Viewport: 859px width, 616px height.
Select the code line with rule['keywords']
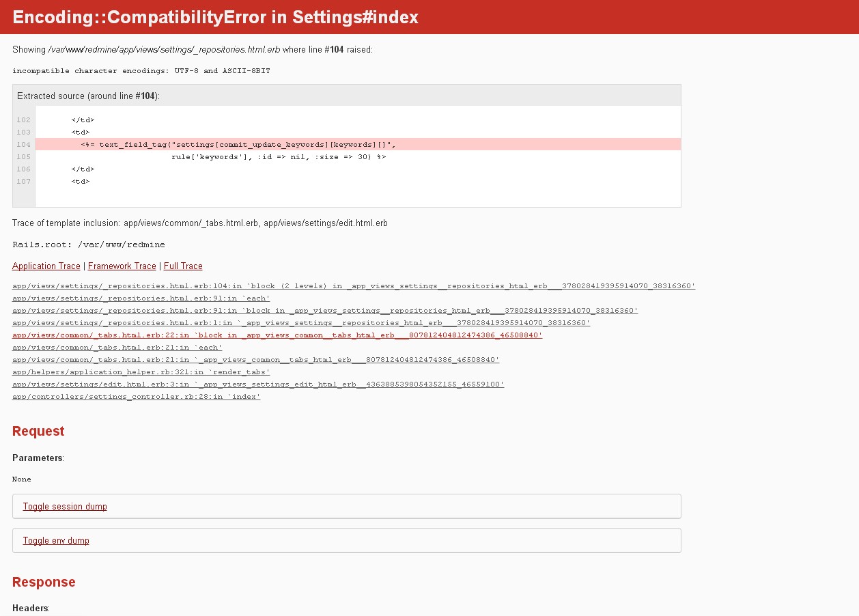point(279,157)
